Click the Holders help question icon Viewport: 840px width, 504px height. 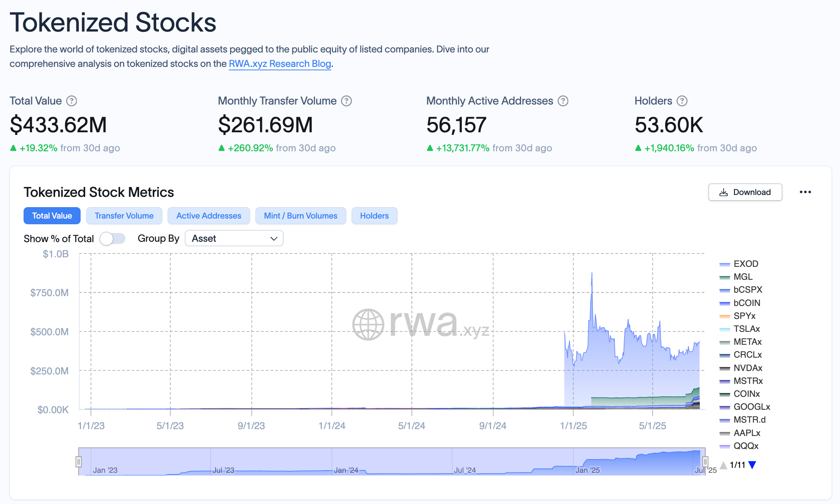coord(682,101)
